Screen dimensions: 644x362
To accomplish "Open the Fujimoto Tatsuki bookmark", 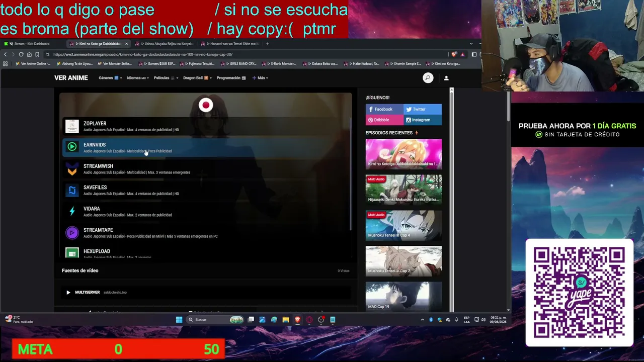I will 197,64.
